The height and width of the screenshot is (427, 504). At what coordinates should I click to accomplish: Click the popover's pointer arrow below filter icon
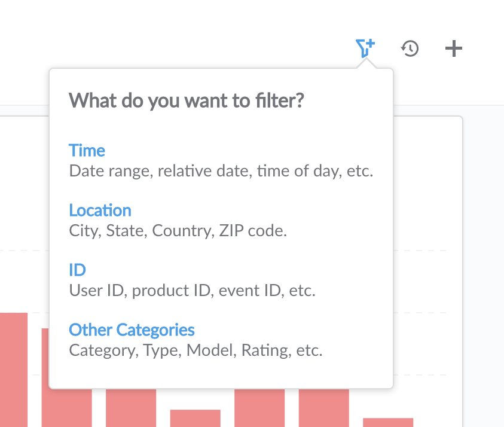365,65
